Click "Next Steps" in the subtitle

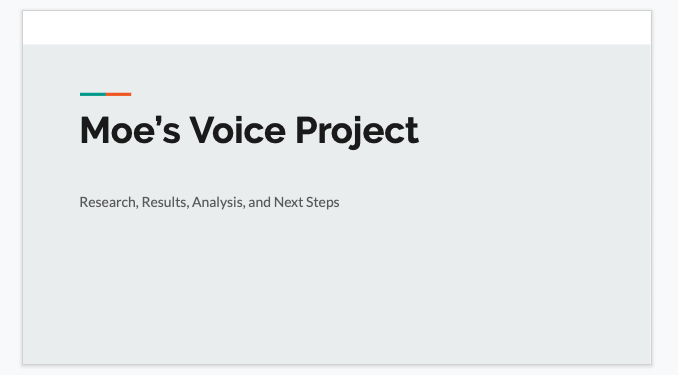(307, 202)
